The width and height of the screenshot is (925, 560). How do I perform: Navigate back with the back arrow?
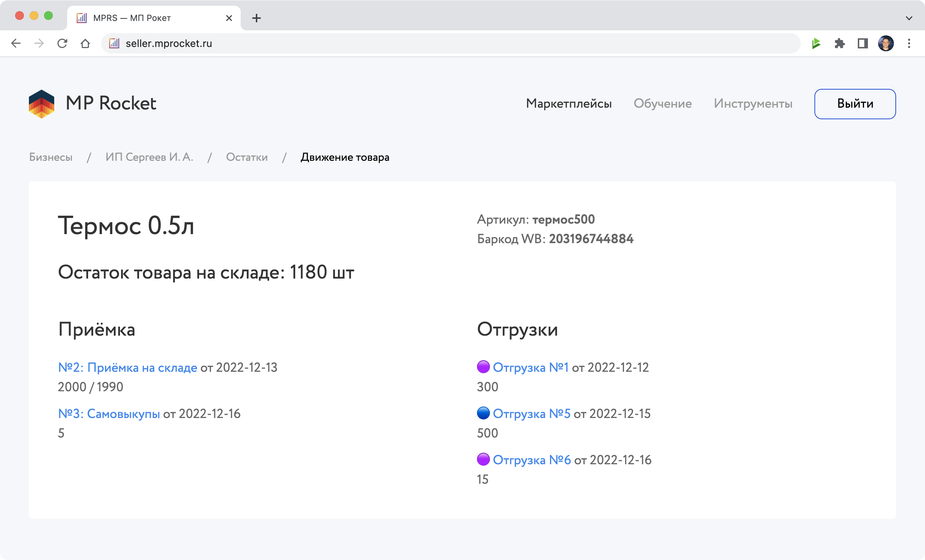tap(16, 44)
